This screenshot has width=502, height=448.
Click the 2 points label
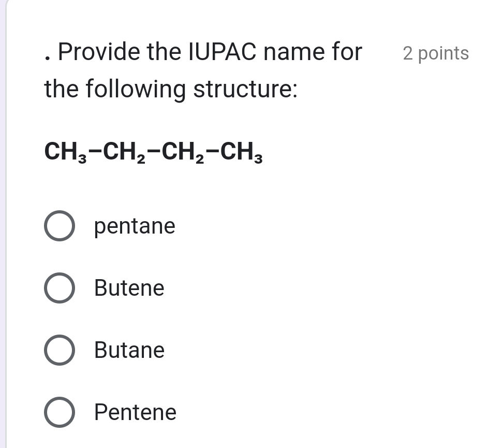(435, 53)
